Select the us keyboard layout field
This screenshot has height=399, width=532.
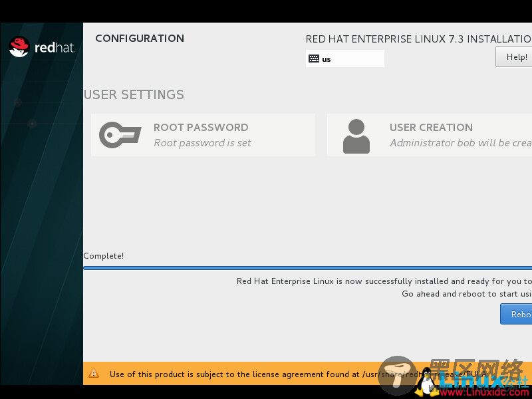tap(344, 59)
